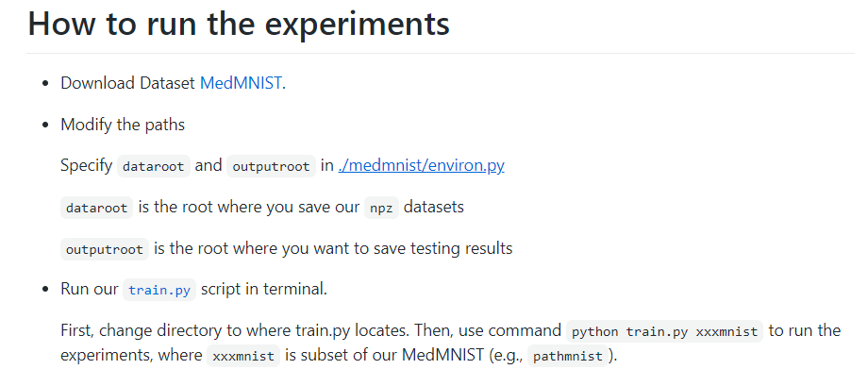868x386 pixels.
Task: Click the outputroot code before "in ./medmnist/environ.py"
Action: [x=272, y=166]
